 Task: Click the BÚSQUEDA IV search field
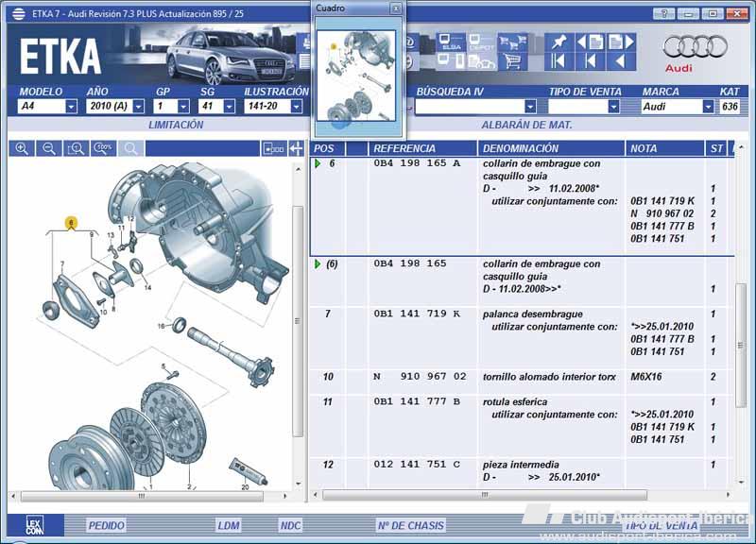click(x=470, y=107)
